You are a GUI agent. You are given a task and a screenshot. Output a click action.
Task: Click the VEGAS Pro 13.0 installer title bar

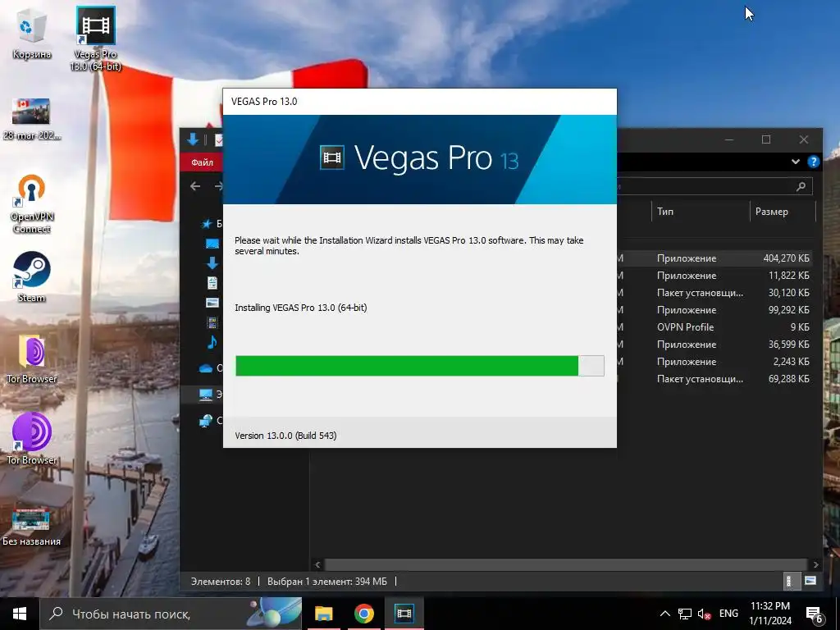(419, 102)
